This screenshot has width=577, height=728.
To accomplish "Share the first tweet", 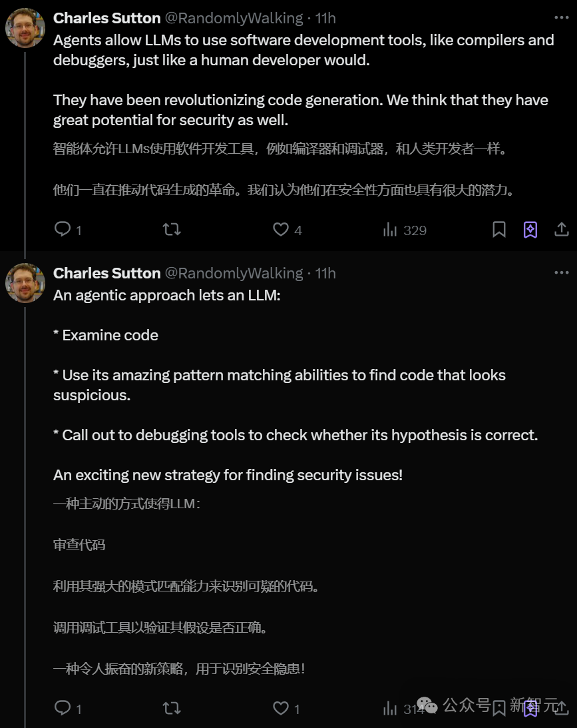I will click(x=562, y=230).
